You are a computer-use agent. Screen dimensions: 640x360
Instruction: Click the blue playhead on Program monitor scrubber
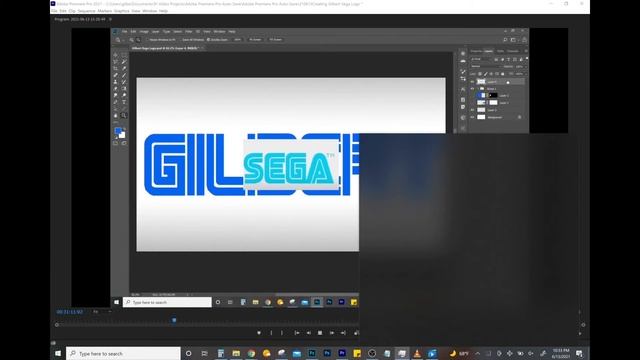174,320
